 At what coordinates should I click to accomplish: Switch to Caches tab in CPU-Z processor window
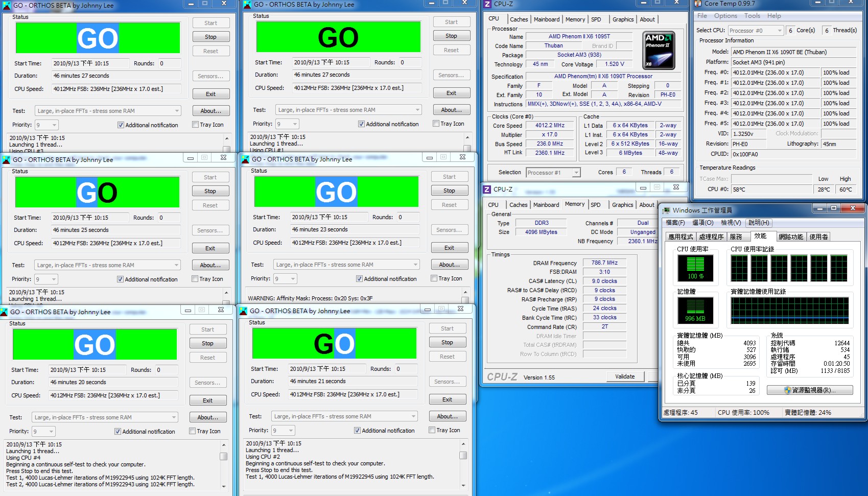pyautogui.click(x=519, y=19)
